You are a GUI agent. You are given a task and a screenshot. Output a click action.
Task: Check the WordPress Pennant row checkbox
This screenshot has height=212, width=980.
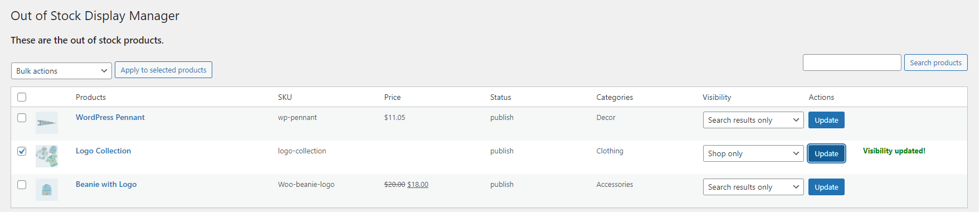click(22, 118)
